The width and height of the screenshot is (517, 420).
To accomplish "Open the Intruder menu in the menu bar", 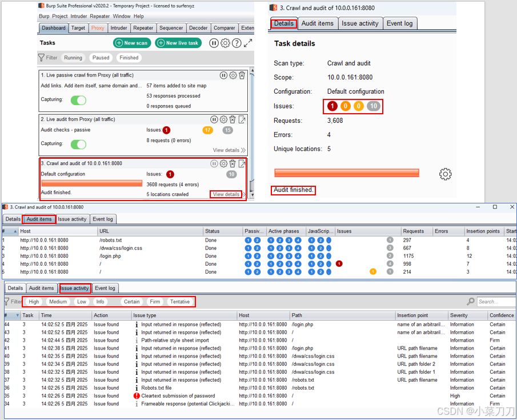I will coord(78,16).
